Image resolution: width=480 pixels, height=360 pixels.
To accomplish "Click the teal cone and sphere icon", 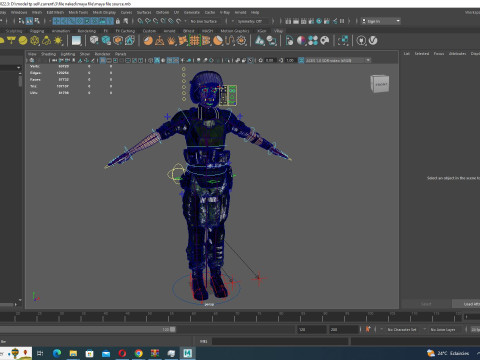I will (x=260, y=41).
